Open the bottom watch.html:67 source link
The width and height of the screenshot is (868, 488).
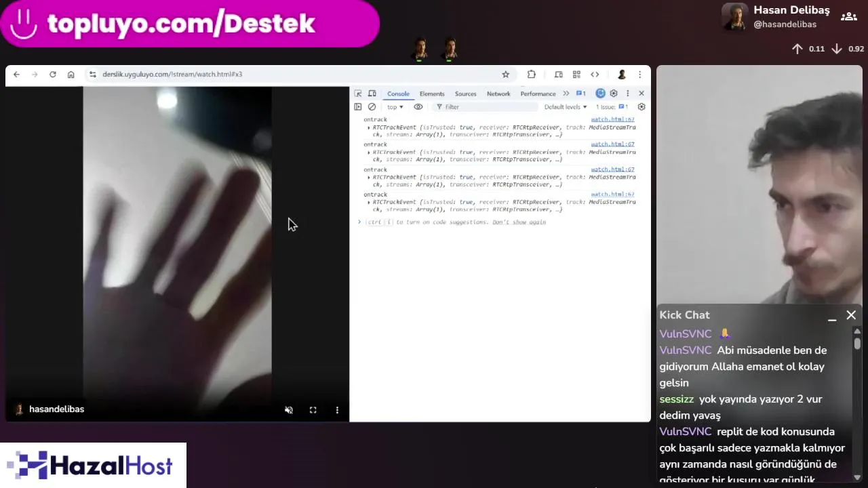click(x=612, y=195)
